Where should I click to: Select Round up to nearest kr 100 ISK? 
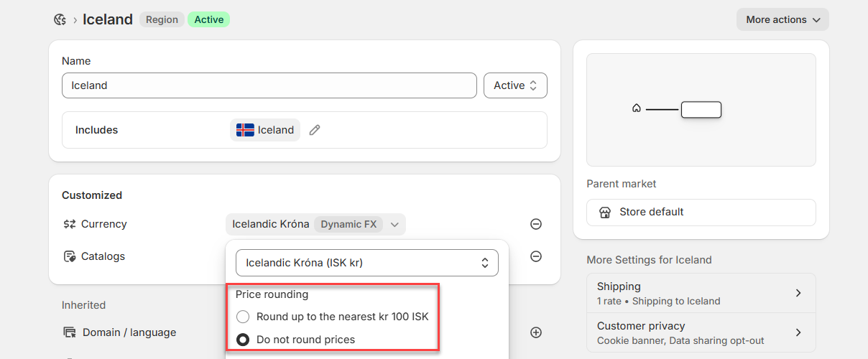243,317
